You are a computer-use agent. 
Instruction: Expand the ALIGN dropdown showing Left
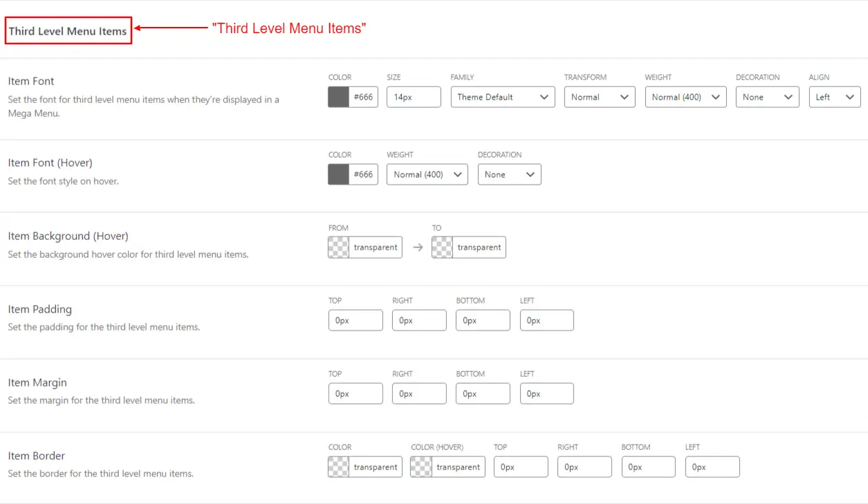[x=834, y=97]
